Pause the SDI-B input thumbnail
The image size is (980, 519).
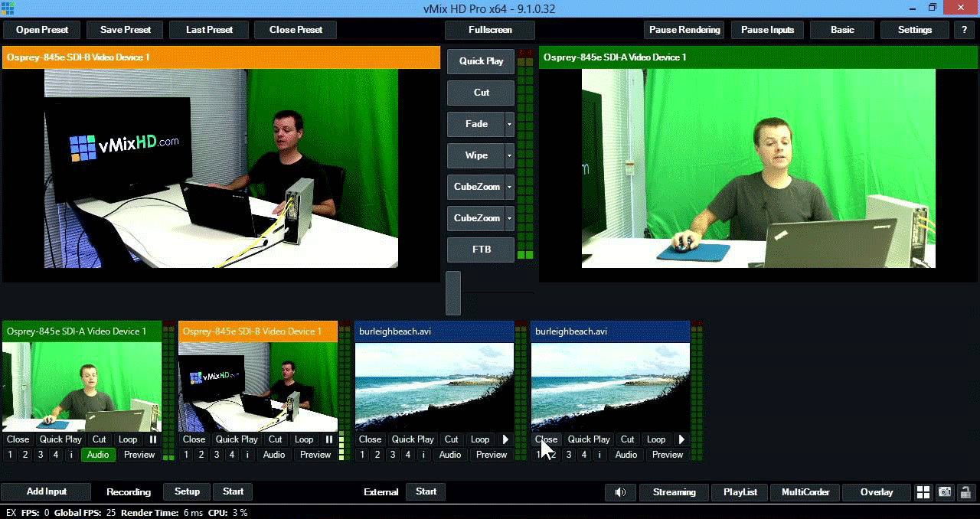click(x=329, y=439)
